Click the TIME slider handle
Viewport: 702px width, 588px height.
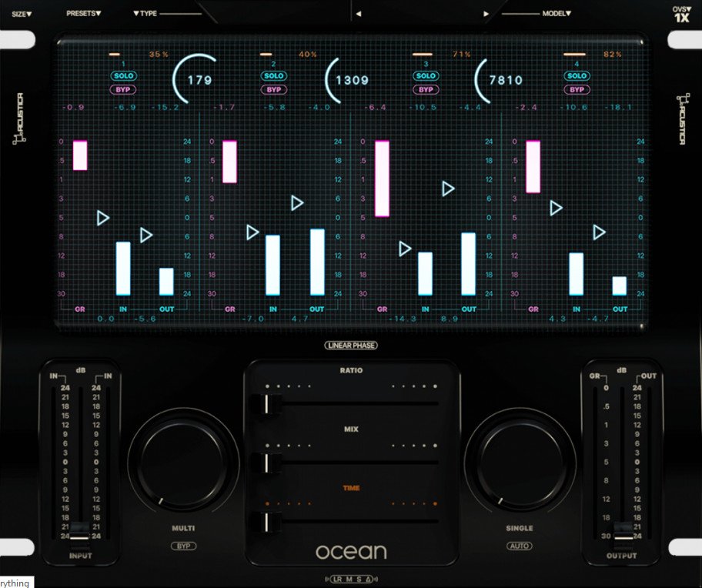(x=266, y=523)
